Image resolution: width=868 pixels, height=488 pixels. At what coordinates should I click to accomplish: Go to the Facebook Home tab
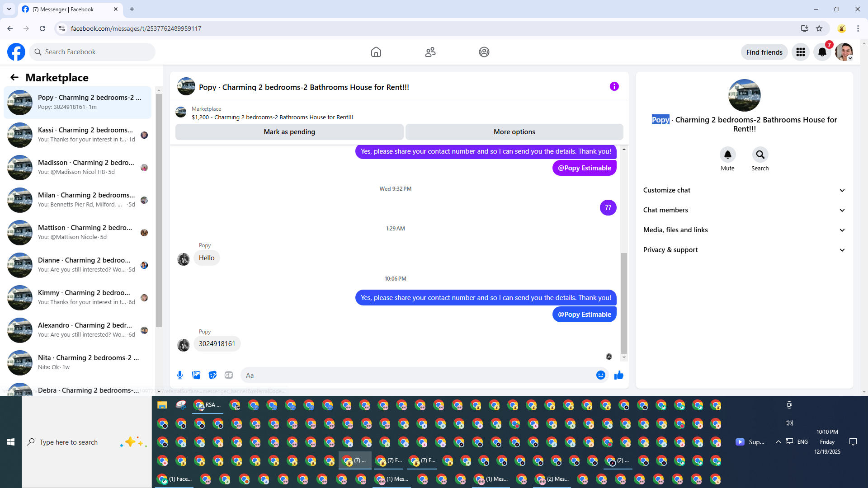[376, 52]
